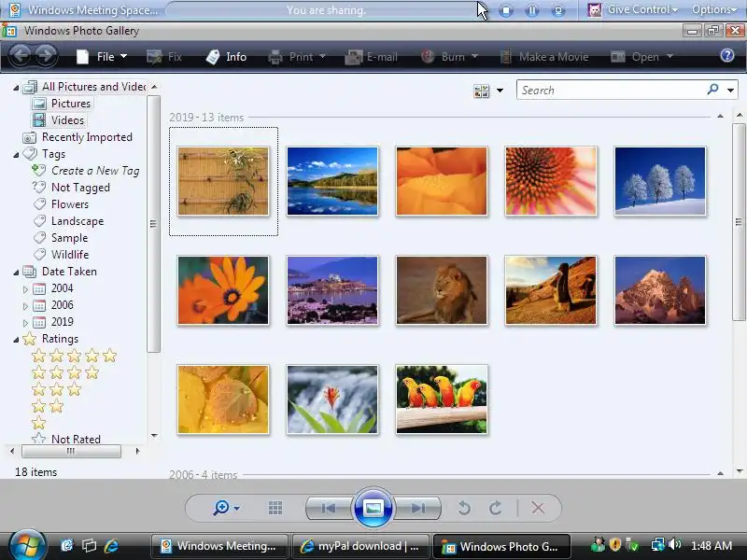
Task: Collapse the Date Taken node
Action: [x=16, y=273]
